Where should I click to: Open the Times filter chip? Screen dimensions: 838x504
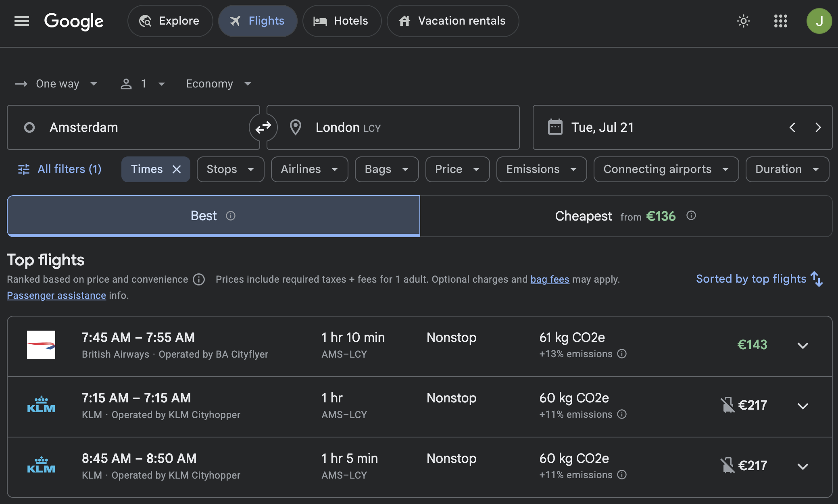147,169
